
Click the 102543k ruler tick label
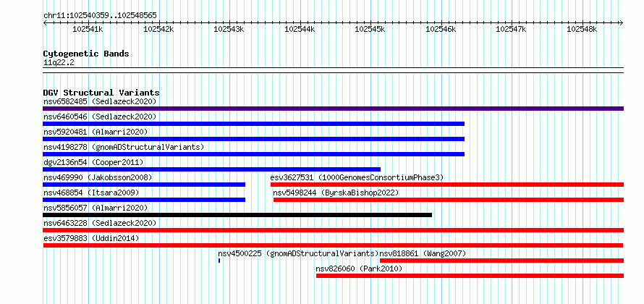pos(229,29)
